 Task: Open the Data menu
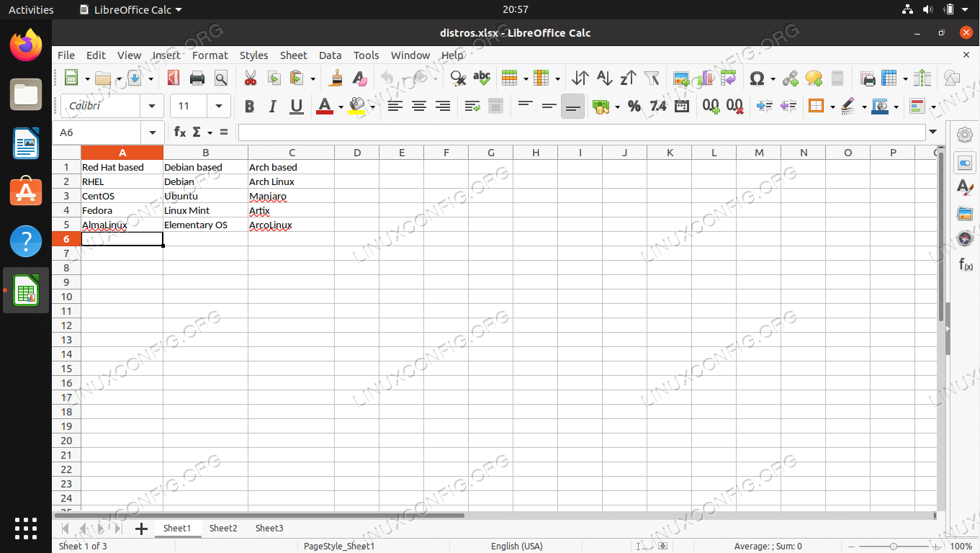pos(330,55)
